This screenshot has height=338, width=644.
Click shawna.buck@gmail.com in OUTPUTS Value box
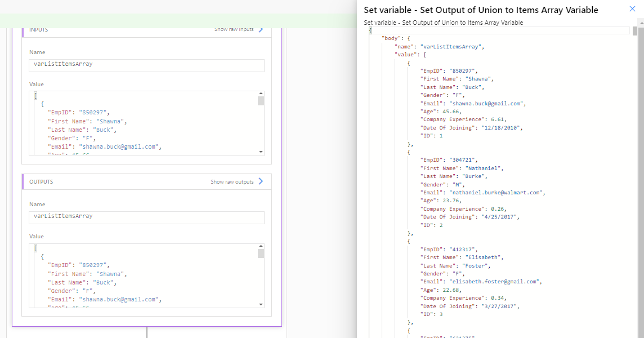[119, 299]
